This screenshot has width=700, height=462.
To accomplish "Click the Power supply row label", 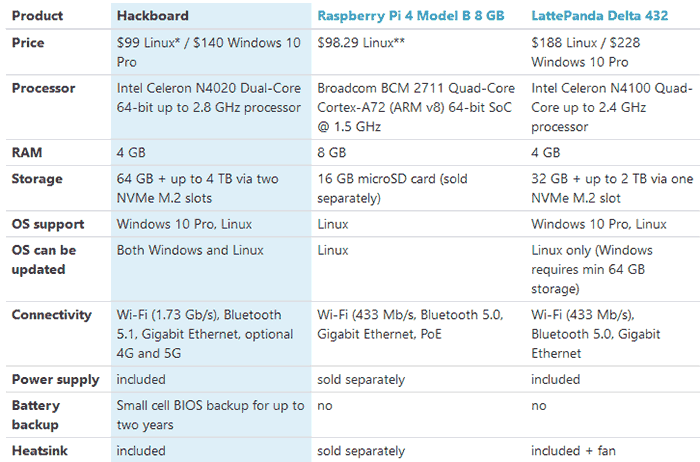I will [55, 379].
